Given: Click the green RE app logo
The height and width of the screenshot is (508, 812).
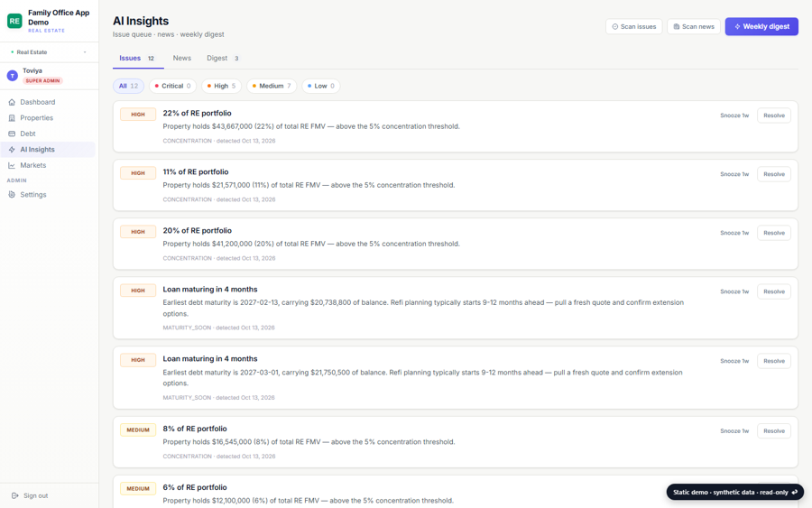Looking at the screenshot, I should [14, 21].
